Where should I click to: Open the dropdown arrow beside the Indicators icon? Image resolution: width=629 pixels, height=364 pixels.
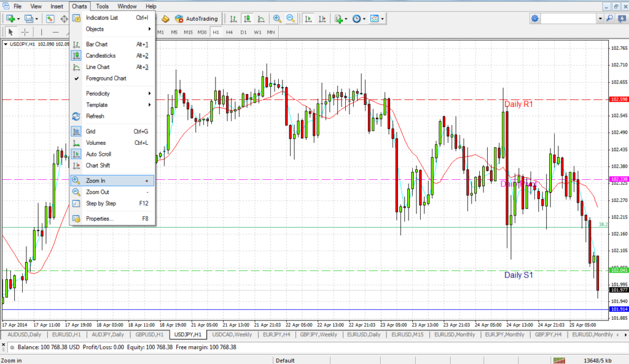coord(346,19)
